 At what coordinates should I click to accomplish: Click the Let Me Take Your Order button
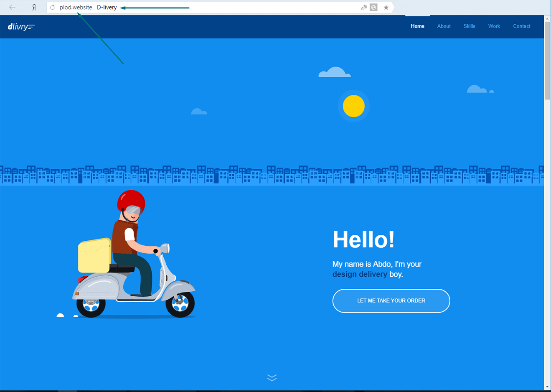pyautogui.click(x=391, y=301)
